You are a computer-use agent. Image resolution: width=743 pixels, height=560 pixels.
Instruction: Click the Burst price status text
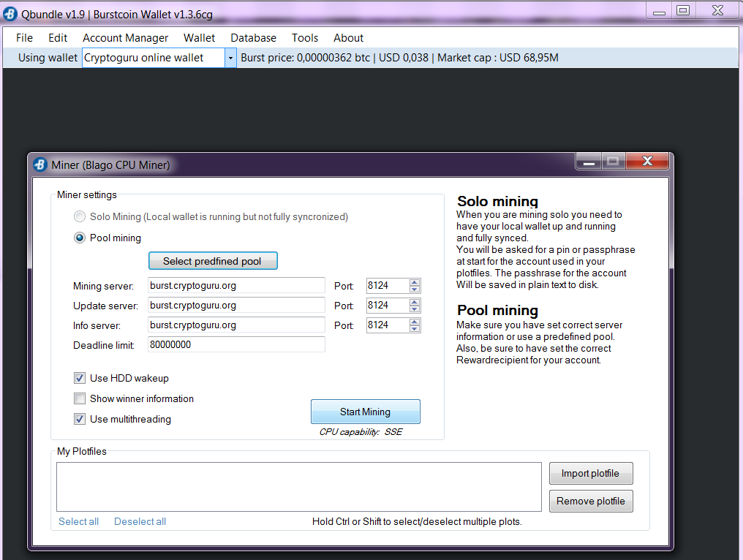[399, 58]
